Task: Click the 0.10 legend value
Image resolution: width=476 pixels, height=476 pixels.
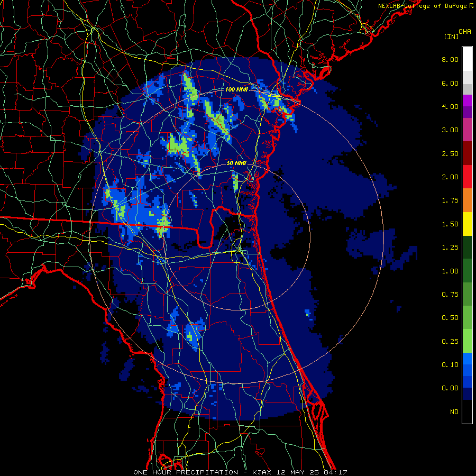Action: pos(450,365)
